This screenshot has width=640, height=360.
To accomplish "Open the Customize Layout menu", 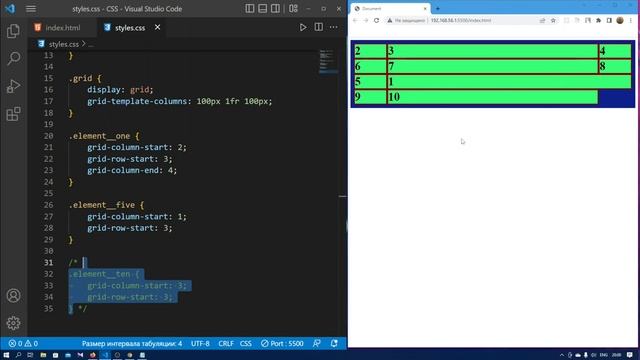I will tap(293, 9).
